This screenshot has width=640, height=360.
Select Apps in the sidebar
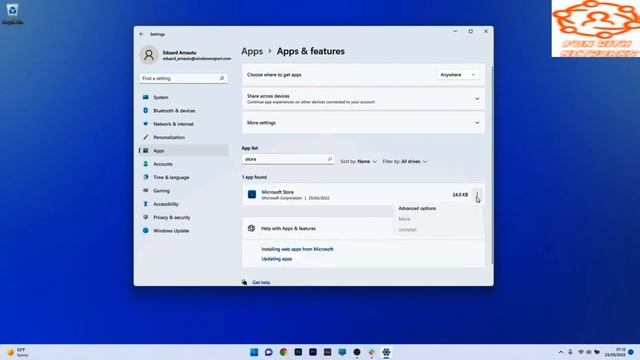[x=183, y=151]
